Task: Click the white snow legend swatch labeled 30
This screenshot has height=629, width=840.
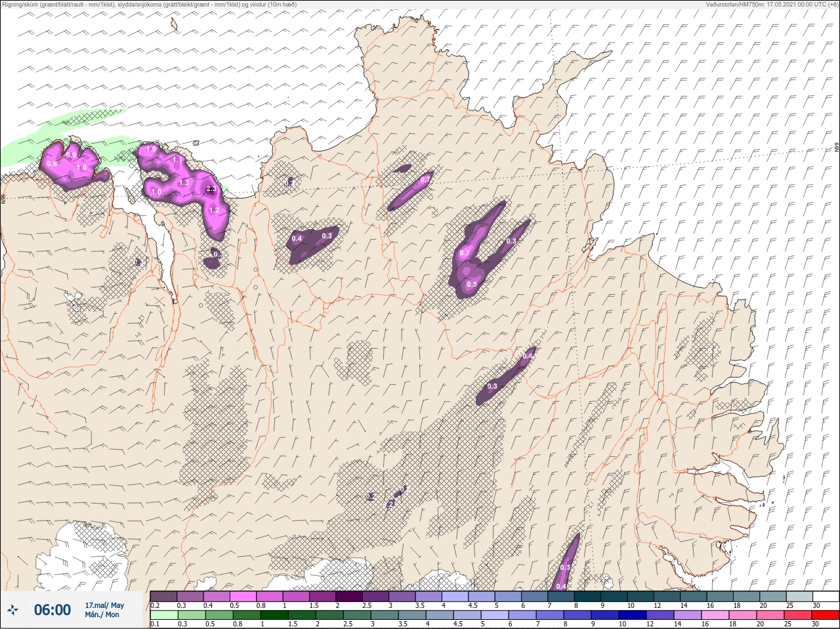Action: [x=825, y=596]
